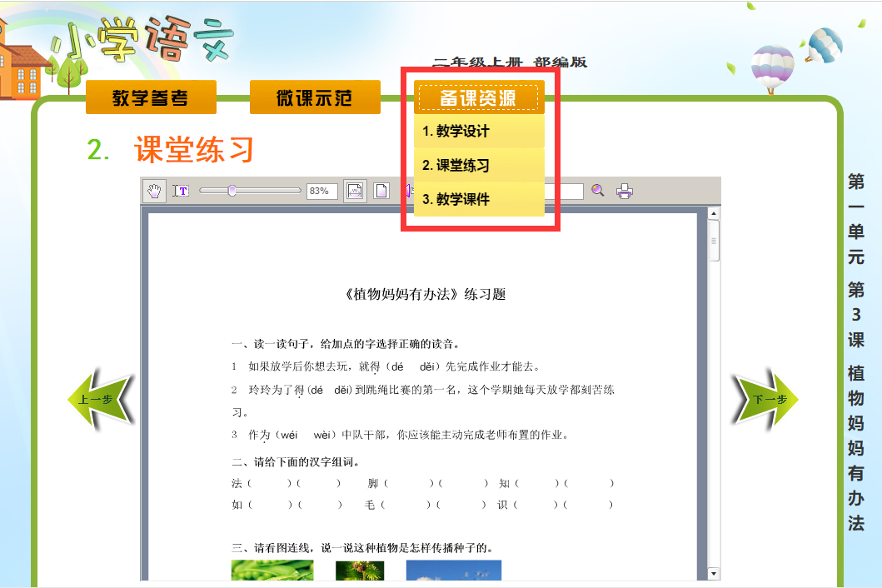This screenshot has height=588, width=882.
Task: Click the zoom slider handle
Action: tap(232, 192)
